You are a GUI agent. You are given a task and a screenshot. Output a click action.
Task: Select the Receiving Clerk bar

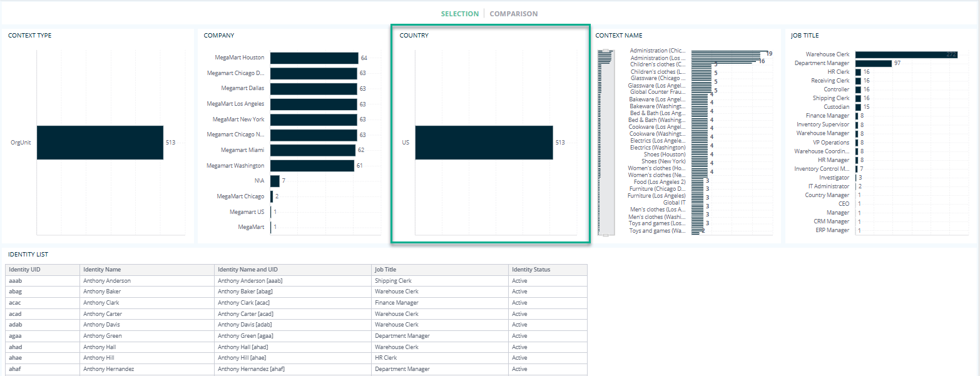(x=858, y=81)
